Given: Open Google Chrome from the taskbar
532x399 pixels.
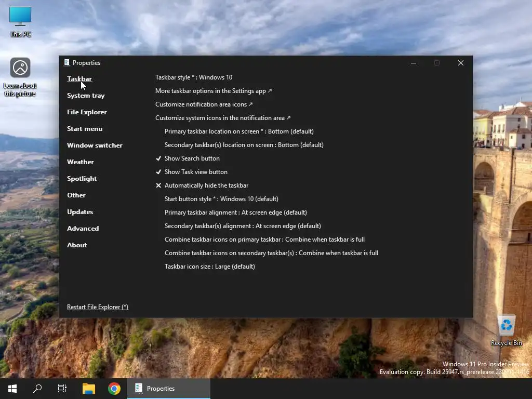Looking at the screenshot, I should click(x=114, y=389).
